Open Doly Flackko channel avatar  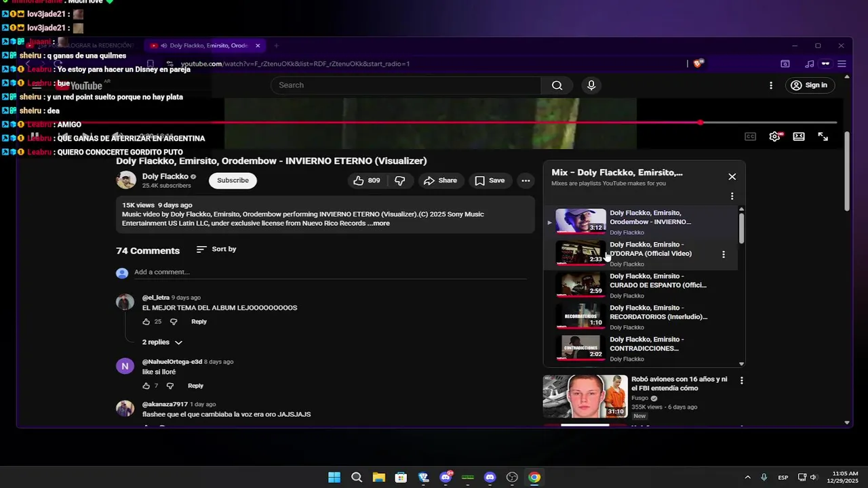[126, 180]
